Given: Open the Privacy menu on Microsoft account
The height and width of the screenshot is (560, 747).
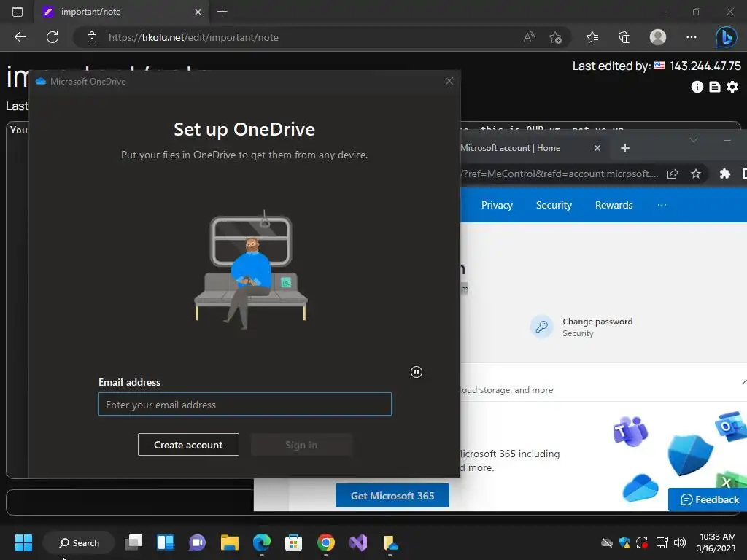Looking at the screenshot, I should [497, 205].
